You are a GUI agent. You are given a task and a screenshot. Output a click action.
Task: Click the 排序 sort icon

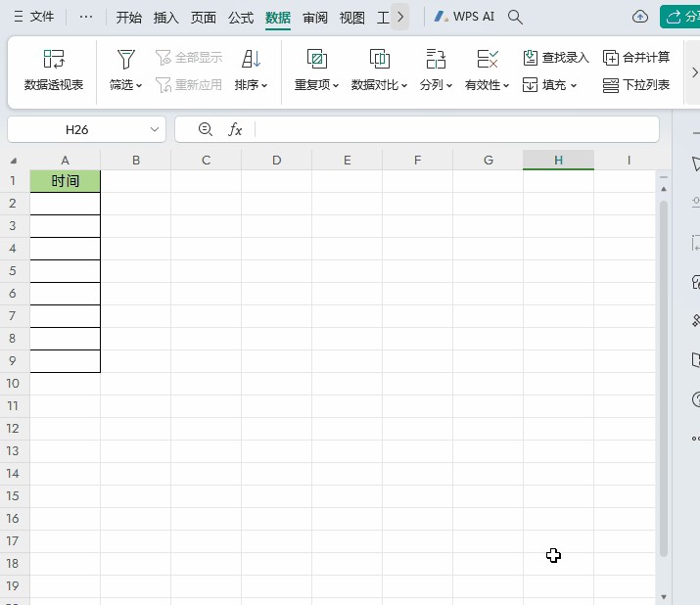click(x=251, y=60)
